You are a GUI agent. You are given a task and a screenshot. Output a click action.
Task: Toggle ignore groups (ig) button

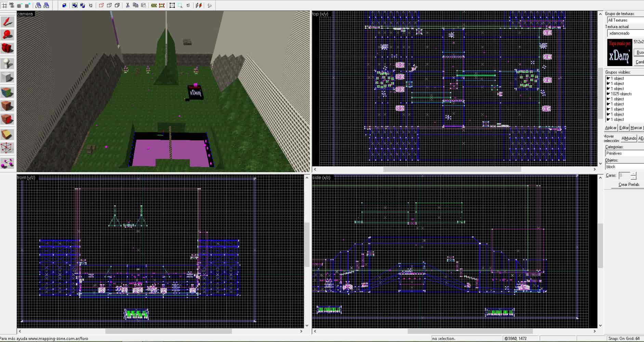pyautogui.click(x=91, y=5)
